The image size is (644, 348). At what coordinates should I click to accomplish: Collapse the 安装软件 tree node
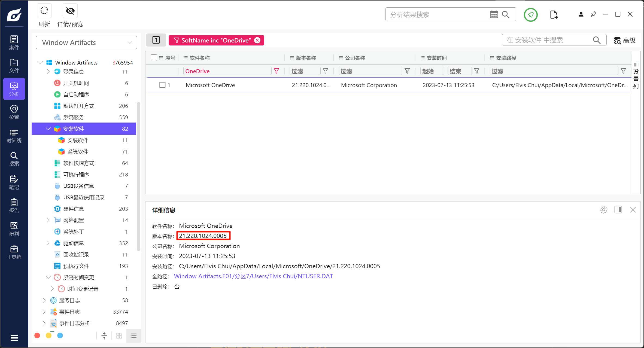click(x=48, y=129)
